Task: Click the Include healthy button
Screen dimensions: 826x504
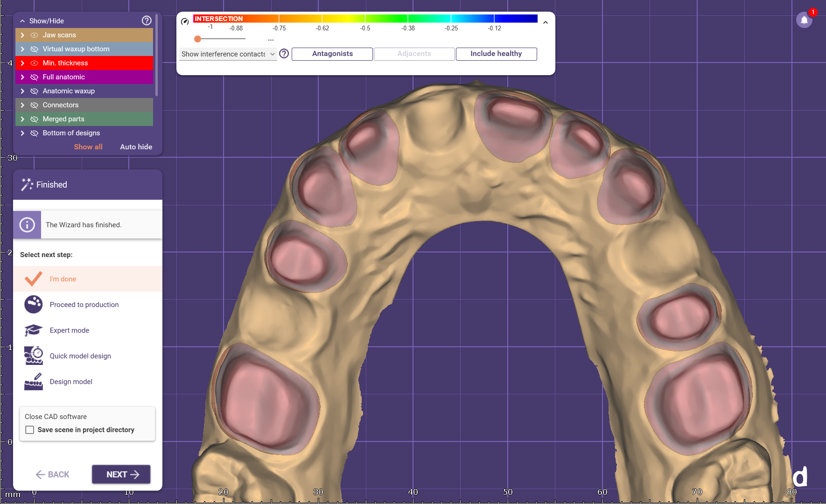Action: coord(496,54)
